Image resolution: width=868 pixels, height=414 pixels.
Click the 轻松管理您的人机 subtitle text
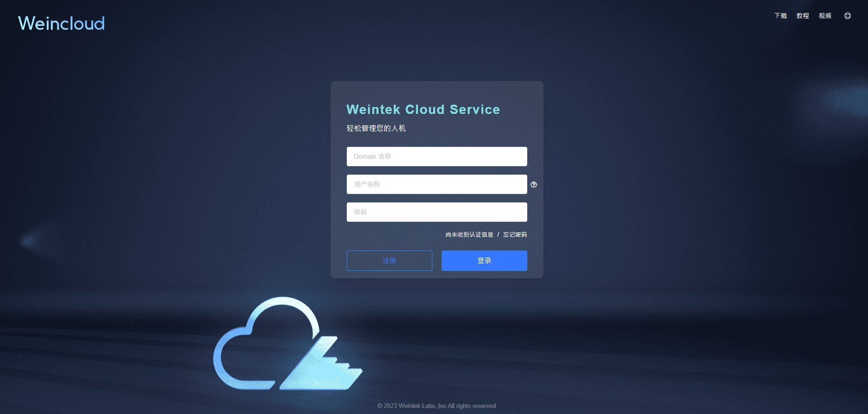[x=376, y=128]
